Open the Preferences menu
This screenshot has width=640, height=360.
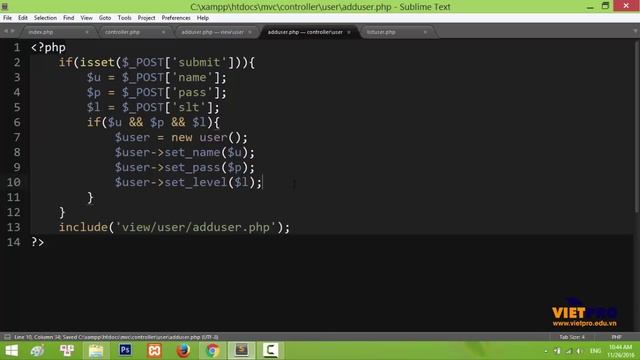176,18
